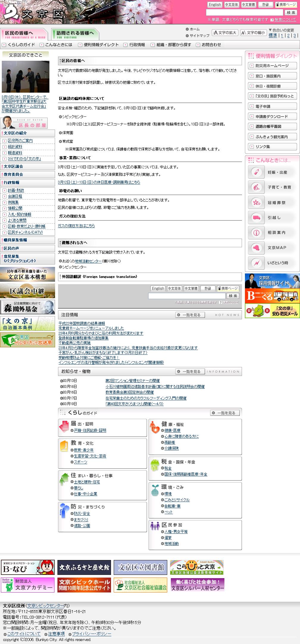Open the 子育て・教育 icon
This screenshot has width=300, height=644.
tap(256, 187)
